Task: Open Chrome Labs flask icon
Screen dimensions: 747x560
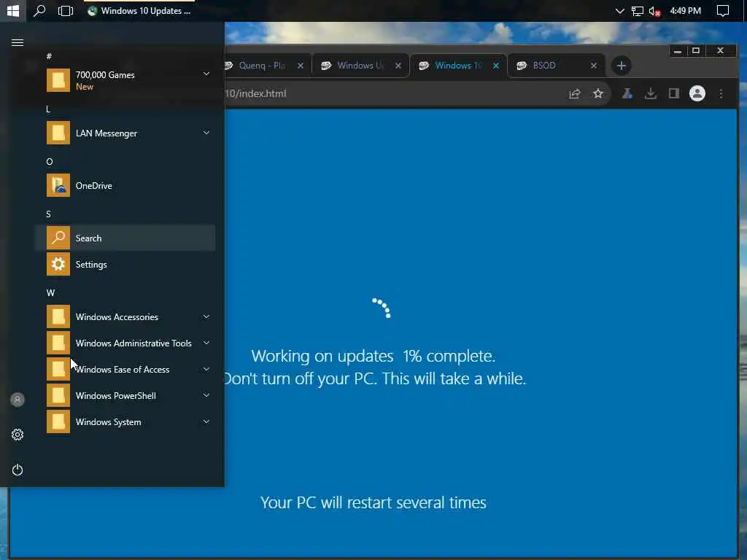Action: tap(627, 94)
